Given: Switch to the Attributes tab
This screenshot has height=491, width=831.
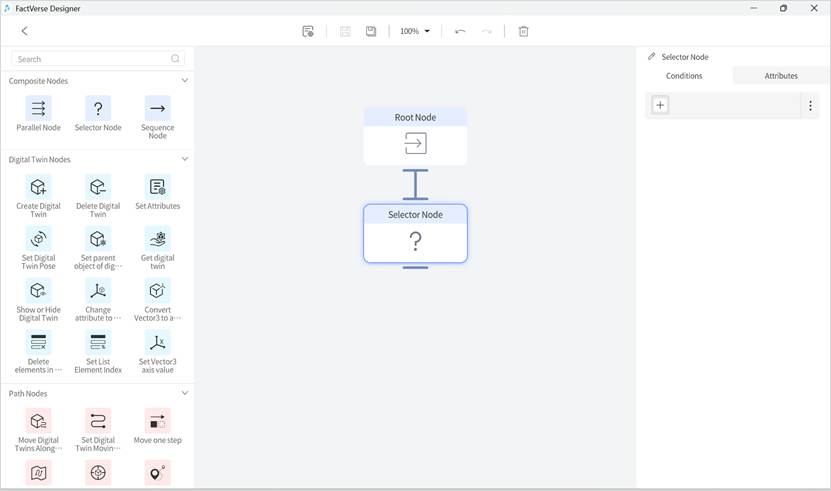Looking at the screenshot, I should pyautogui.click(x=781, y=76).
